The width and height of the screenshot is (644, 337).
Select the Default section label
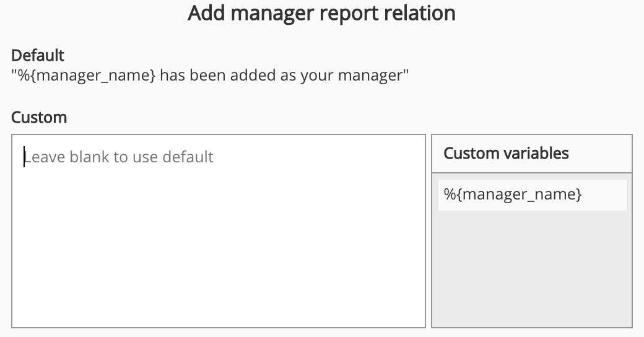pyautogui.click(x=38, y=55)
